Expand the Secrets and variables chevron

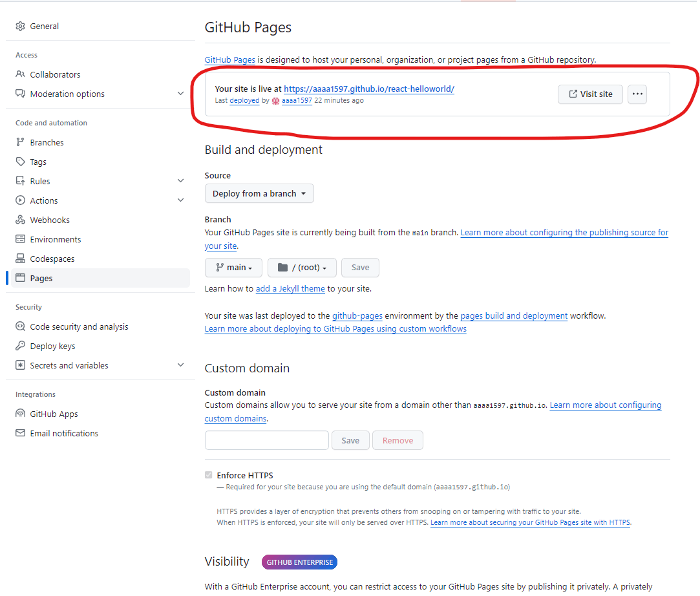(x=180, y=365)
